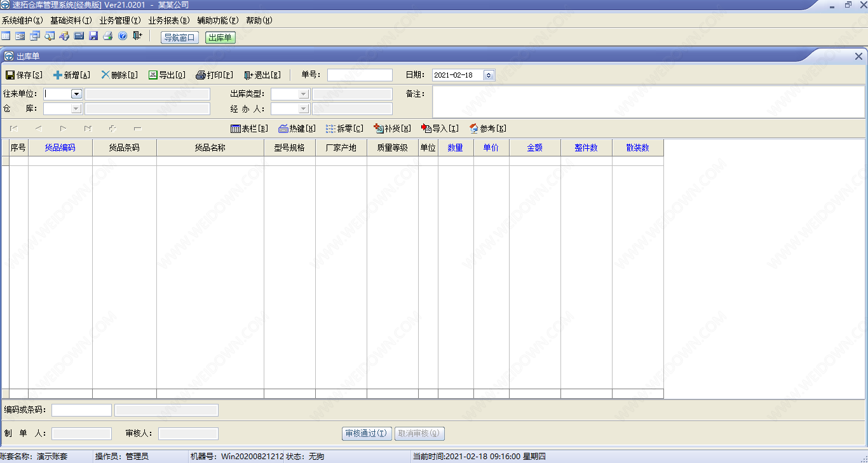Click 导入[I] import button
868x463 pixels.
[440, 128]
